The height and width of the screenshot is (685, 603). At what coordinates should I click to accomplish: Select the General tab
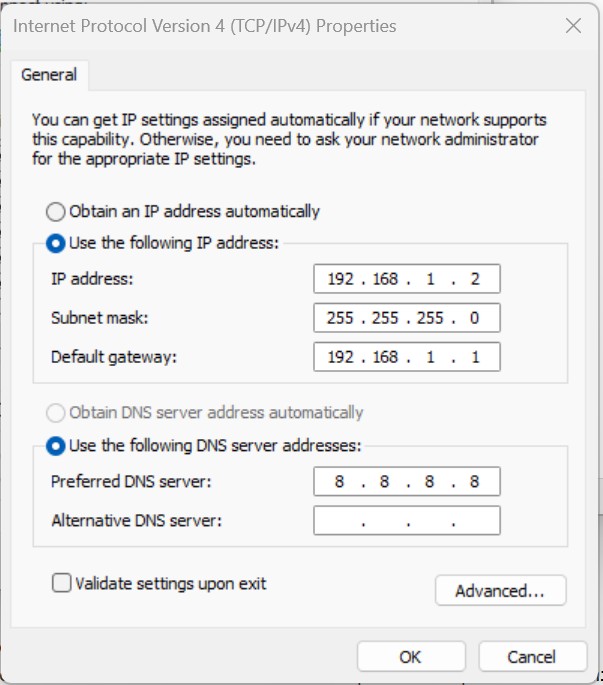(x=49, y=75)
